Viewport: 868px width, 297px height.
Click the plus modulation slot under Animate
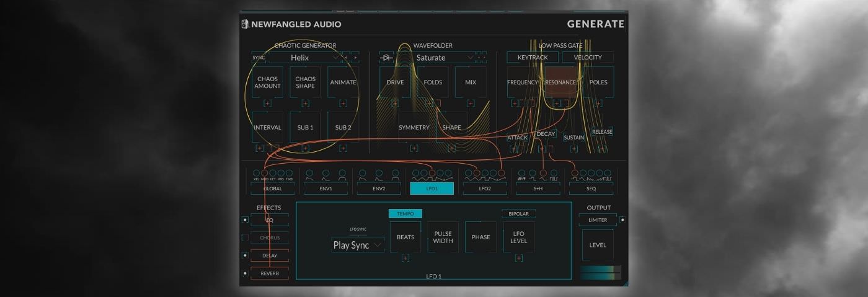point(343,103)
